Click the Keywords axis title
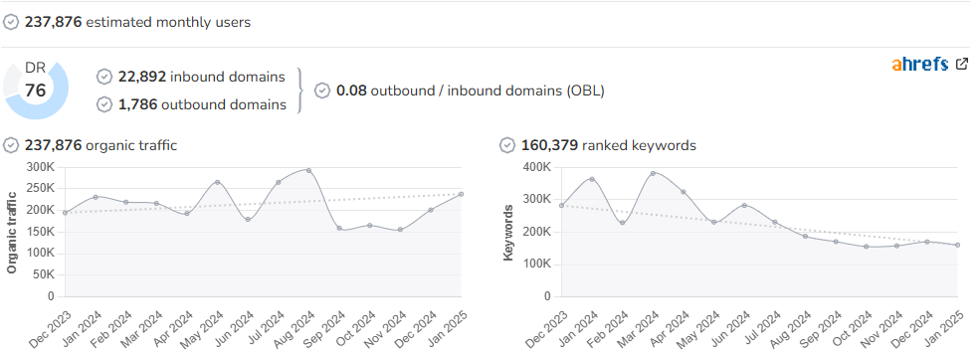 (x=508, y=232)
